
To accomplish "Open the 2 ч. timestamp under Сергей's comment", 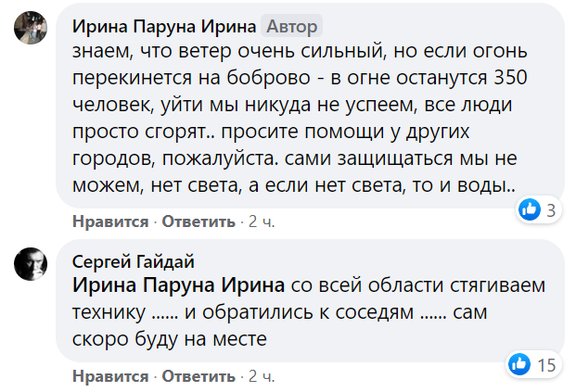I will 262,377.
